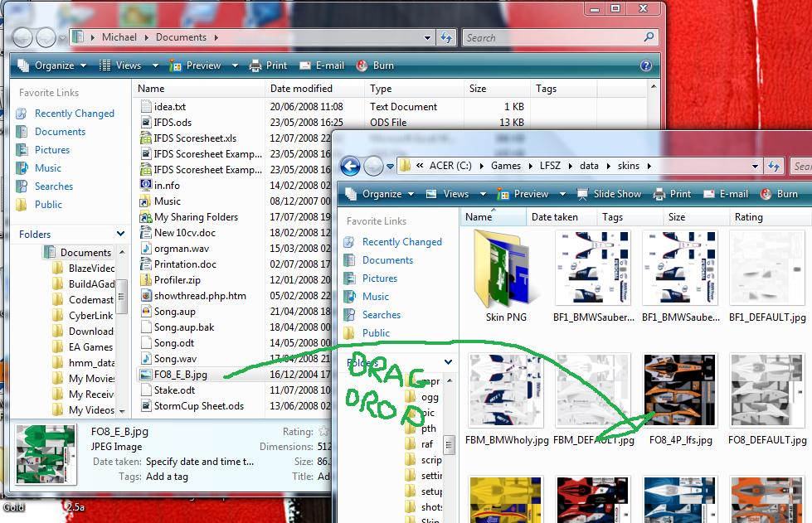Click Add a tag in details pane
Image resolution: width=812 pixels, height=523 pixels.
pyautogui.click(x=167, y=477)
